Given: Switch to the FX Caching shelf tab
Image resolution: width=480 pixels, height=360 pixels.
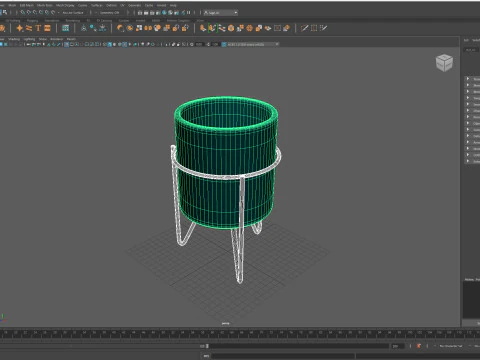Looking at the screenshot, I should pyautogui.click(x=104, y=21).
